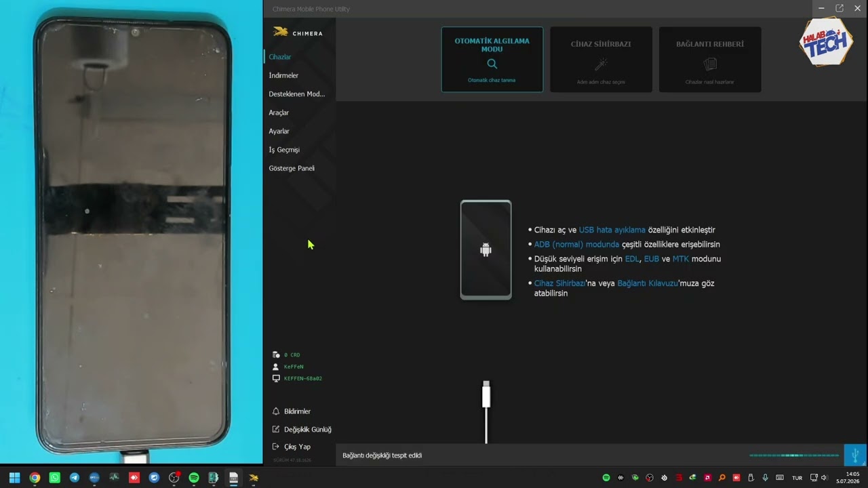Image resolution: width=868 pixels, height=488 pixels.
Task: Click the 0 CRD credits entry
Action: pyautogui.click(x=292, y=354)
